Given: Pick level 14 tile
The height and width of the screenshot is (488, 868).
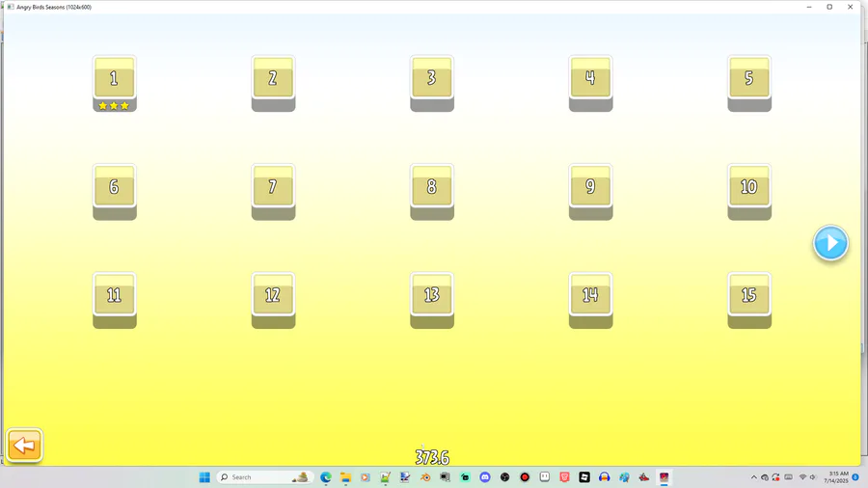Looking at the screenshot, I should tap(590, 300).
